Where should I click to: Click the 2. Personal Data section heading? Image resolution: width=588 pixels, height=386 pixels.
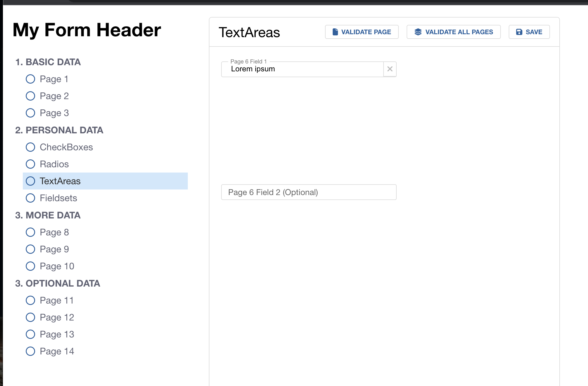pyautogui.click(x=59, y=130)
